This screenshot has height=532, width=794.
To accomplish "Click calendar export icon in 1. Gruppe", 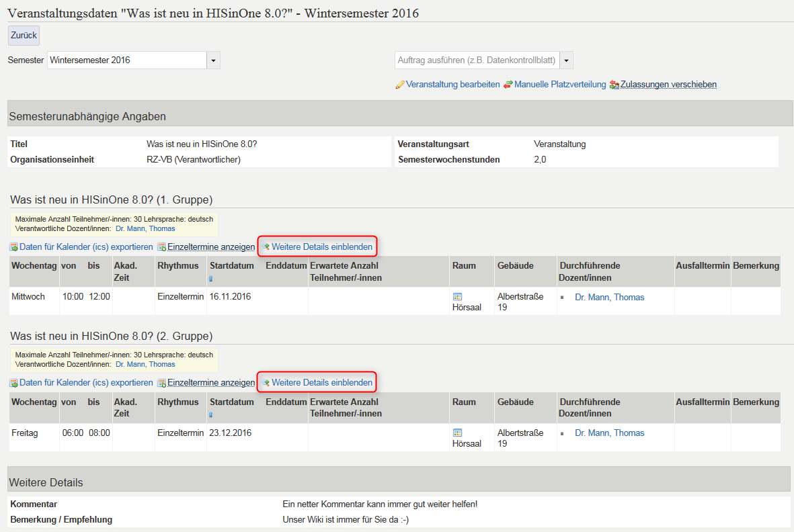I will 13,247.
